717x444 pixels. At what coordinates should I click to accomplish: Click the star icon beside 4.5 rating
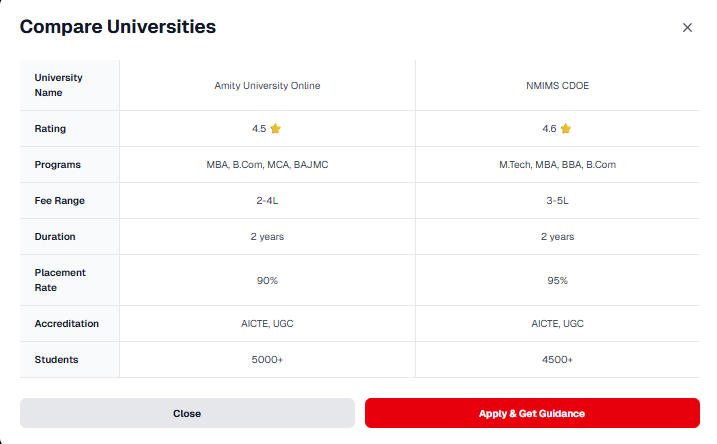(x=275, y=129)
